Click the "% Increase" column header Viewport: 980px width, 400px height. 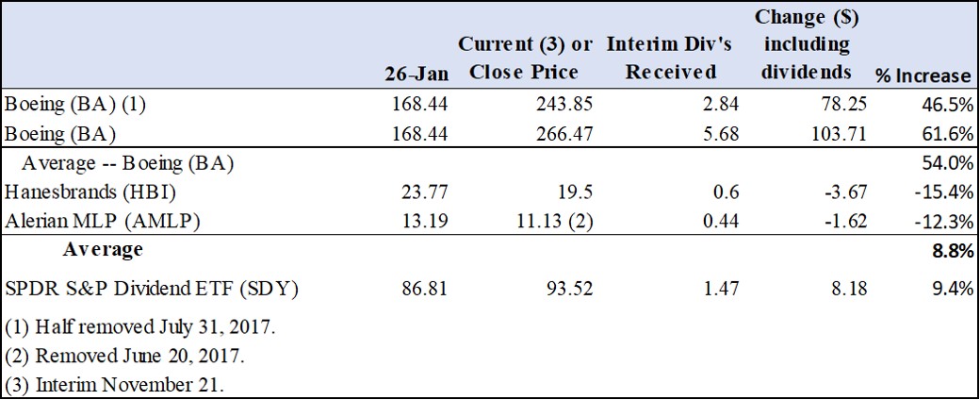[x=922, y=75]
